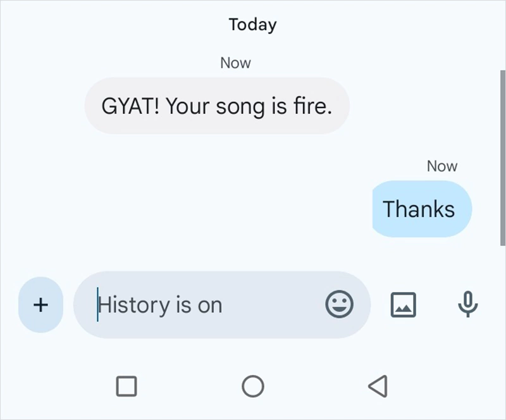Viewport: 506px width, 420px height.
Task: Tap the Now timestamp above Thanks message
Action: pos(442,166)
